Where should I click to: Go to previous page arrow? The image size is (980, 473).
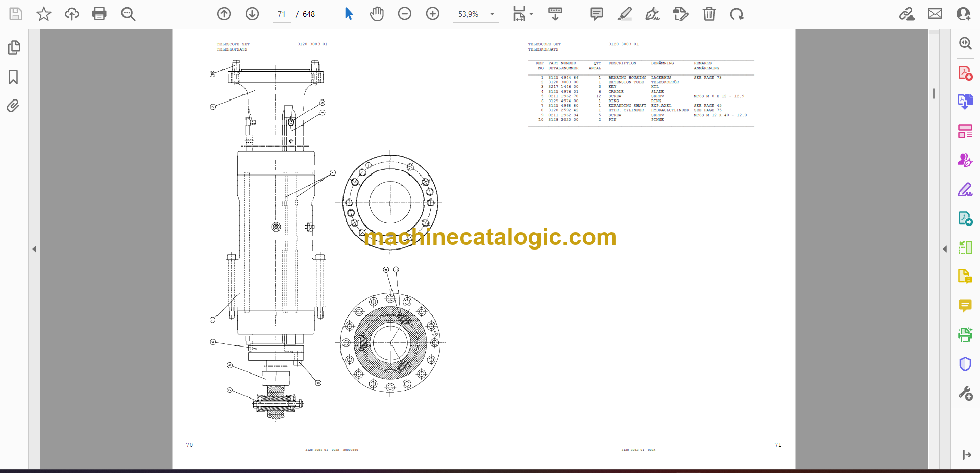tap(224, 14)
